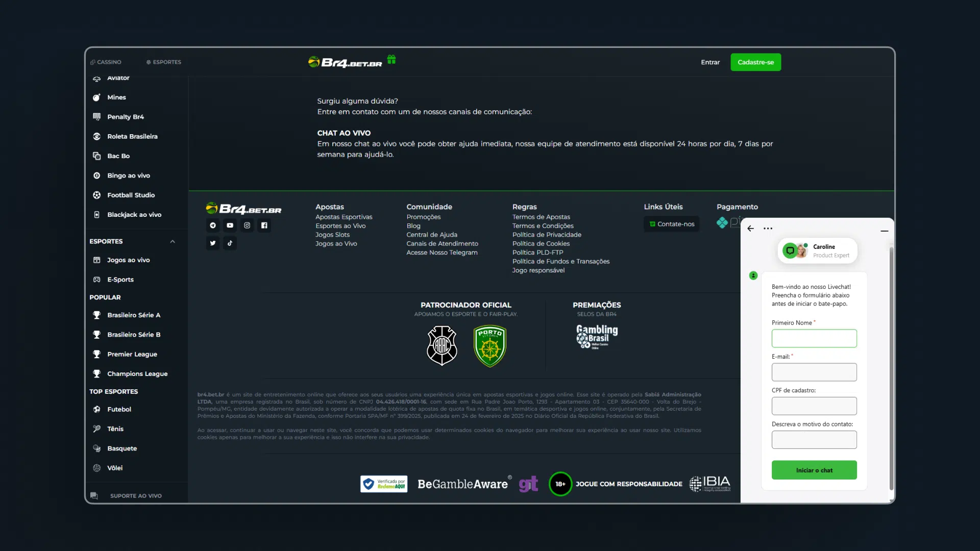Switch to the ESPORTES tab at top
Screen dimensions: 980x551
point(163,62)
